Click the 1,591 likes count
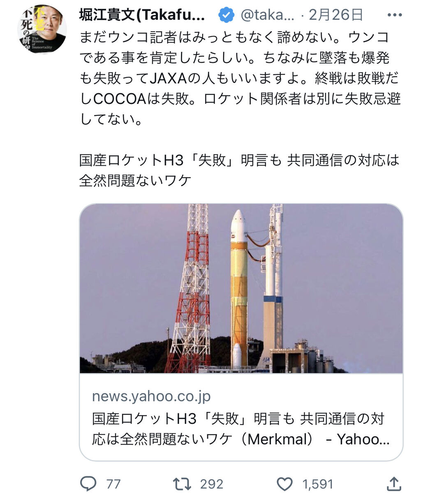The height and width of the screenshot is (504, 421). [318, 484]
